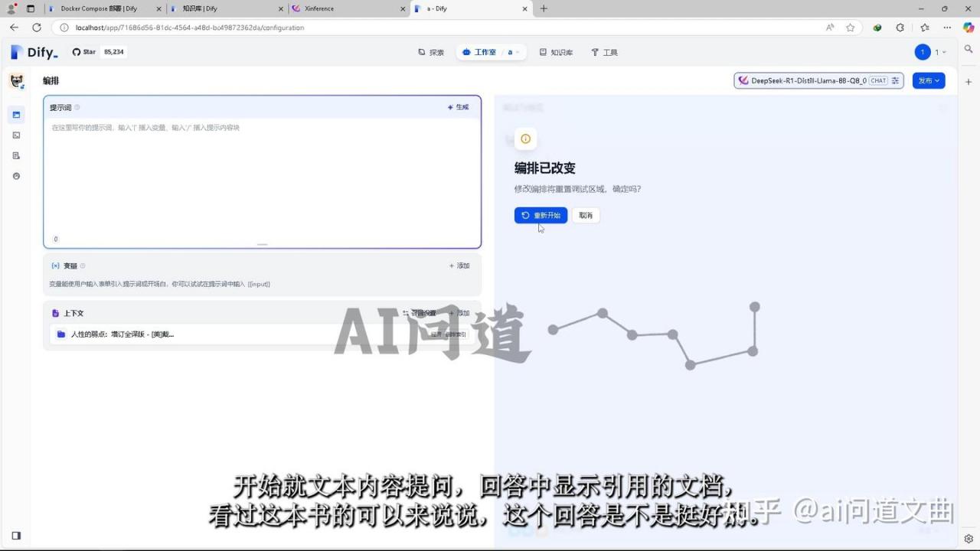Open the browser settings and more menu
The width and height of the screenshot is (980, 551).
[947, 28]
